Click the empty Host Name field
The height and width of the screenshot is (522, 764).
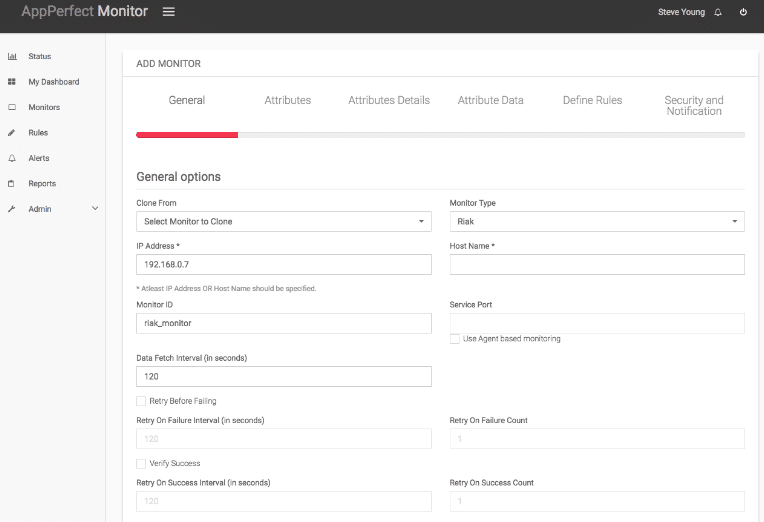[597, 264]
